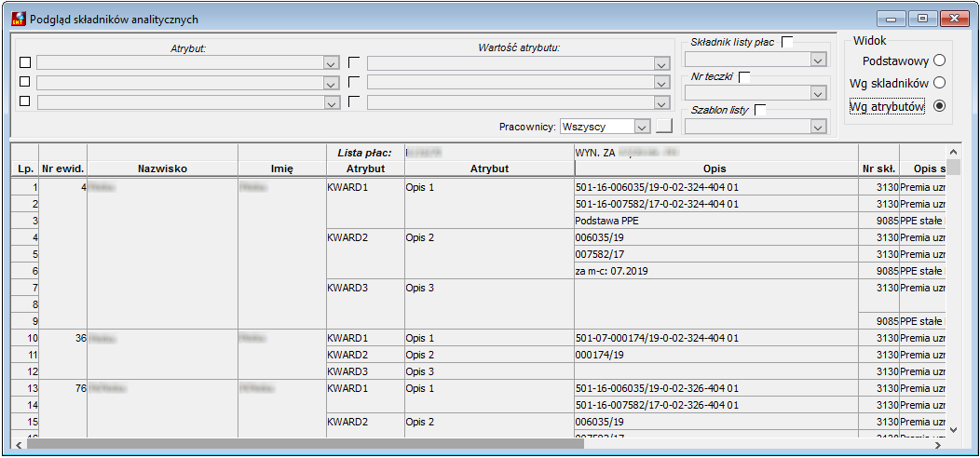Open the second Wartość atrybutu dropdown
The image size is (980, 458).
tap(661, 83)
